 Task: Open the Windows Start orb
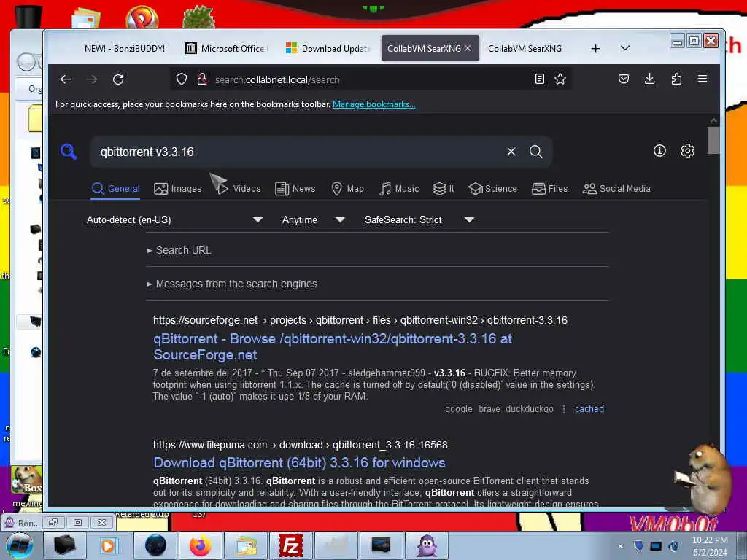pyautogui.click(x=20, y=545)
